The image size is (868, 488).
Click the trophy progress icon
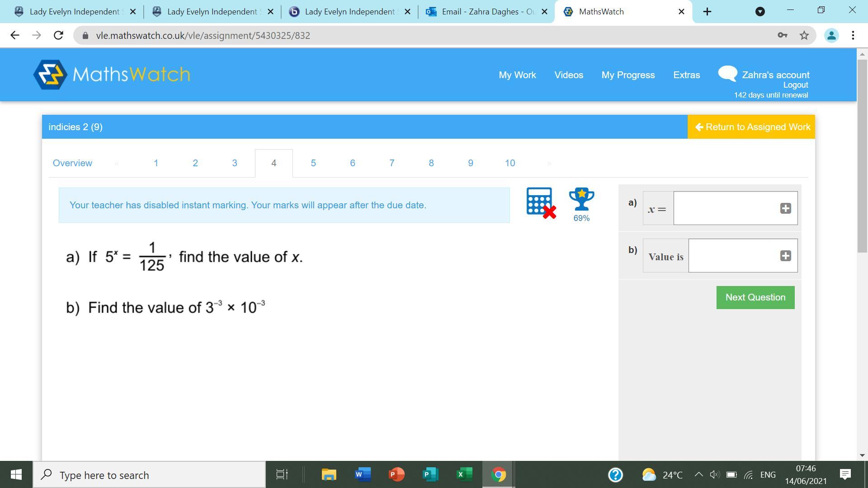point(581,200)
